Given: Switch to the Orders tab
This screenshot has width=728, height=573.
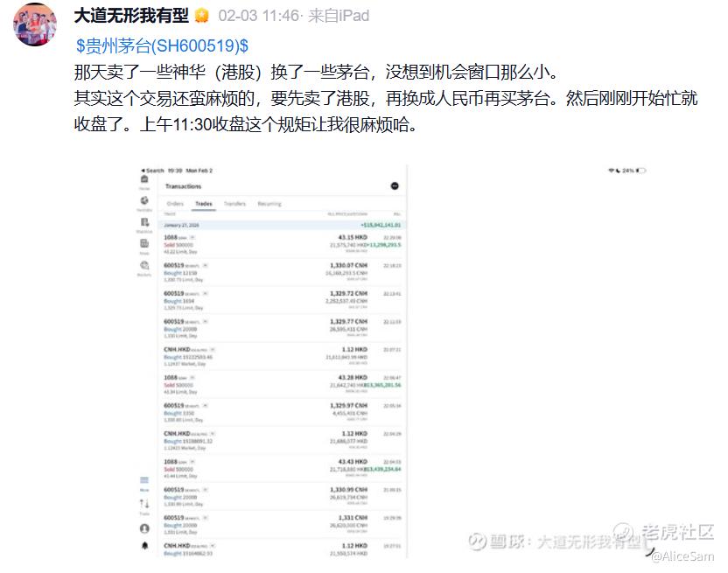Looking at the screenshot, I should click(175, 204).
